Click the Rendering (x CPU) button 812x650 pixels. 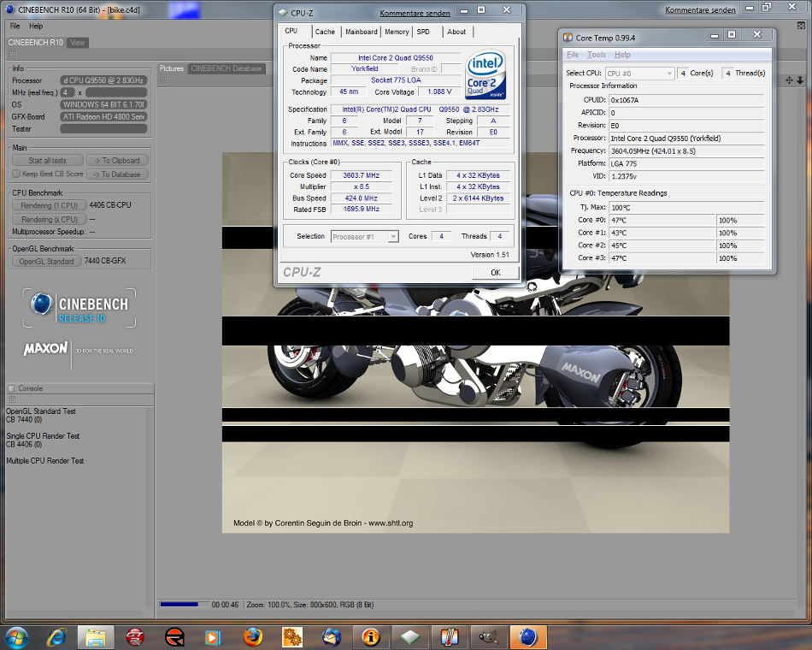[50, 219]
